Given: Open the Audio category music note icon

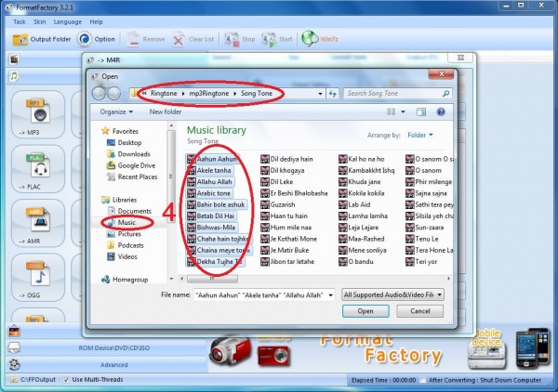Looking at the screenshot, I should click(14, 76).
